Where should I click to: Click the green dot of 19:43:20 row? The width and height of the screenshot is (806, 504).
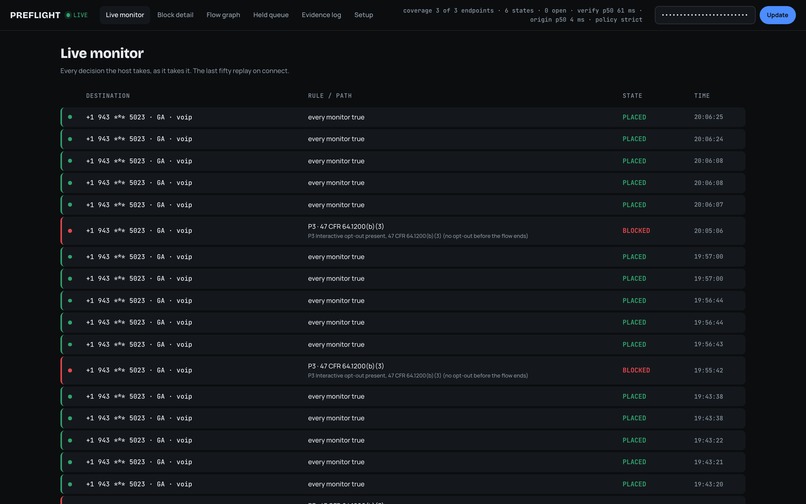pos(70,484)
